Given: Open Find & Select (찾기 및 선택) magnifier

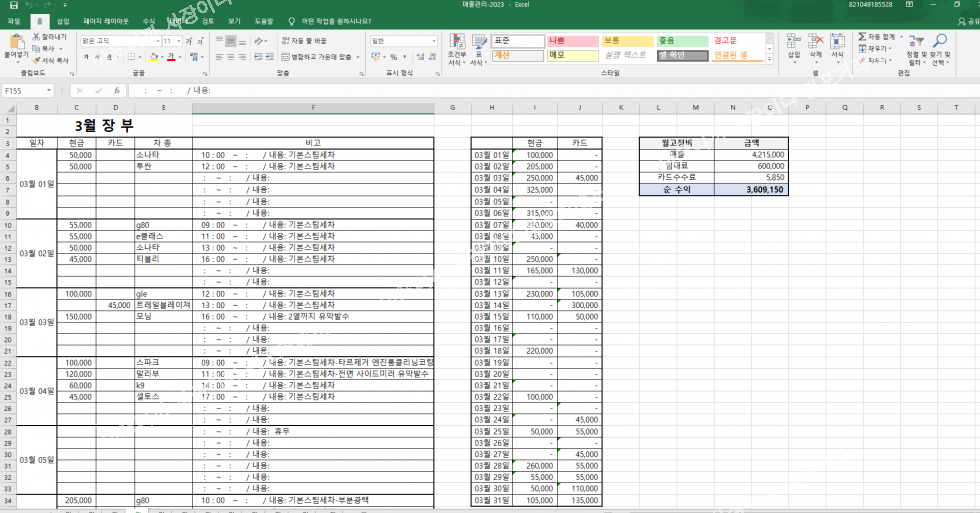Looking at the screenshot, I should point(940,46).
